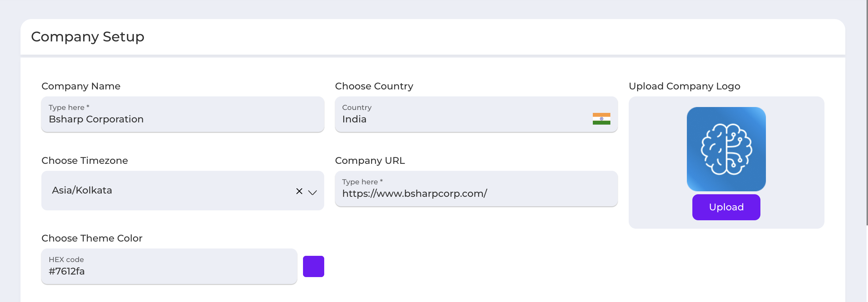Click the brain logo image
This screenshot has width=868, height=302.
(726, 149)
